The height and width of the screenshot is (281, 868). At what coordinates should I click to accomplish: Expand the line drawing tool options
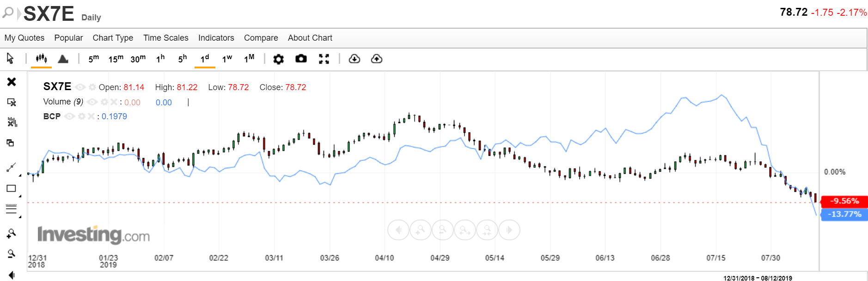coord(20,176)
